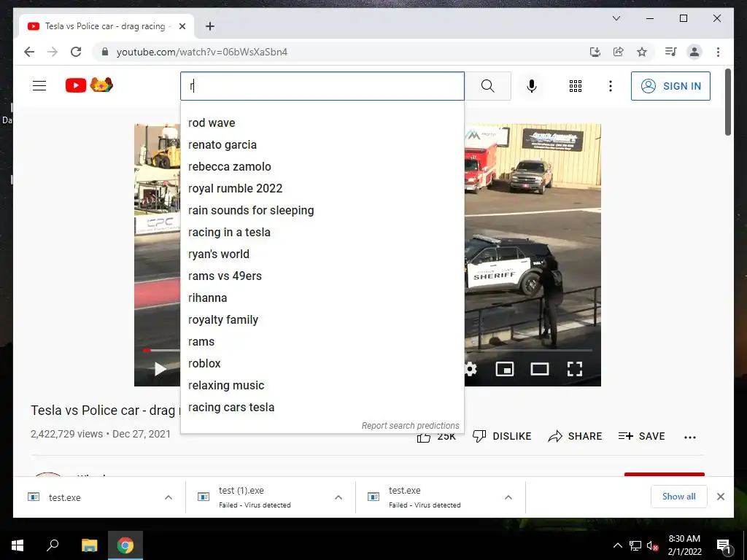This screenshot has width=747, height=560.
Task: Open YouTube settings three-dot menu
Action: 611,86
